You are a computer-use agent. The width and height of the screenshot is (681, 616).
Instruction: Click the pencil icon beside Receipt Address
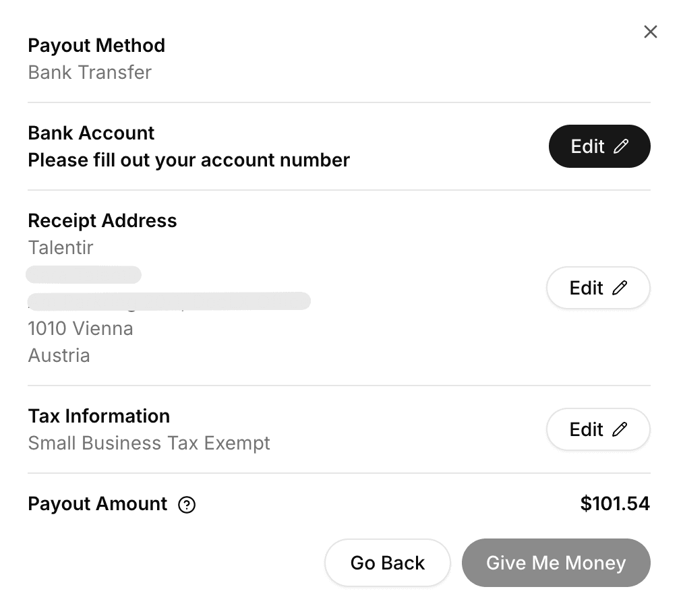click(x=619, y=288)
